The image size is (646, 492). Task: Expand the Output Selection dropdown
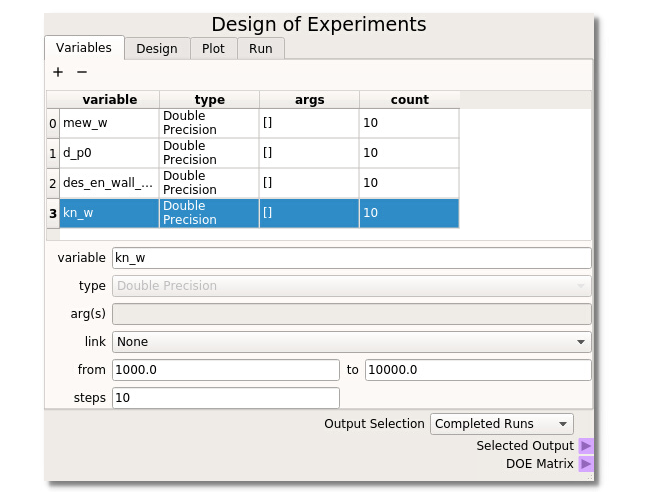[501, 424]
